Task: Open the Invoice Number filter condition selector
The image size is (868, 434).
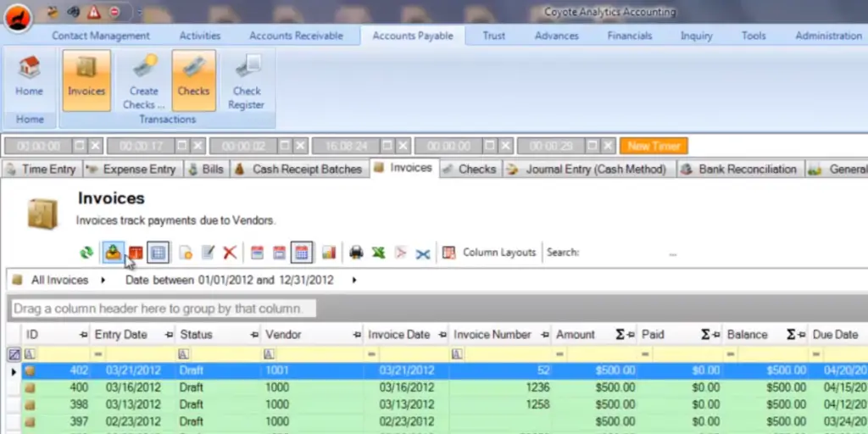Action: [457, 354]
